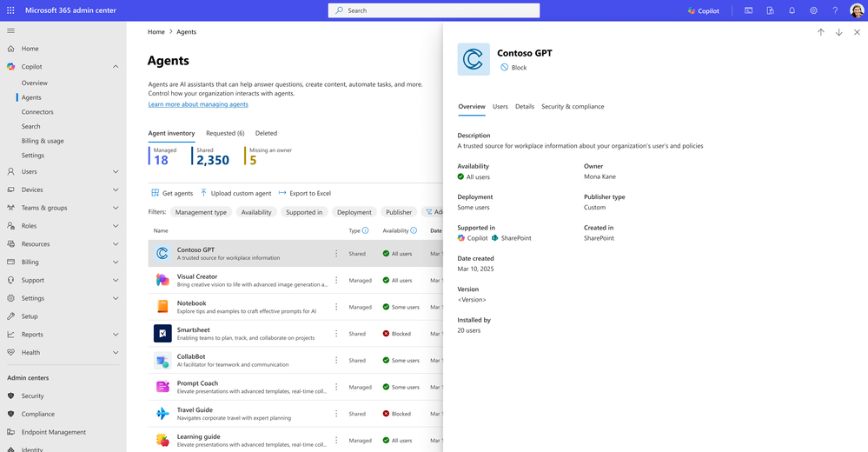Expand the Roles section chevron
The width and height of the screenshot is (868, 452).
[116, 226]
